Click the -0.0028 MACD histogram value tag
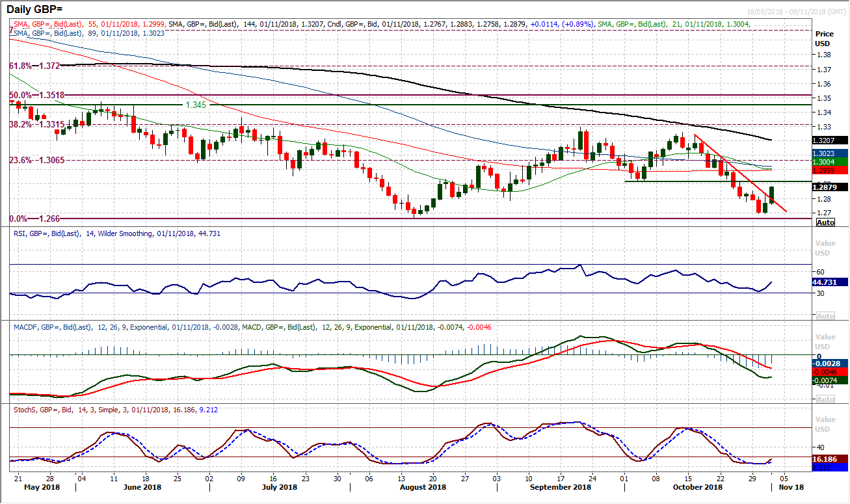 click(x=830, y=362)
